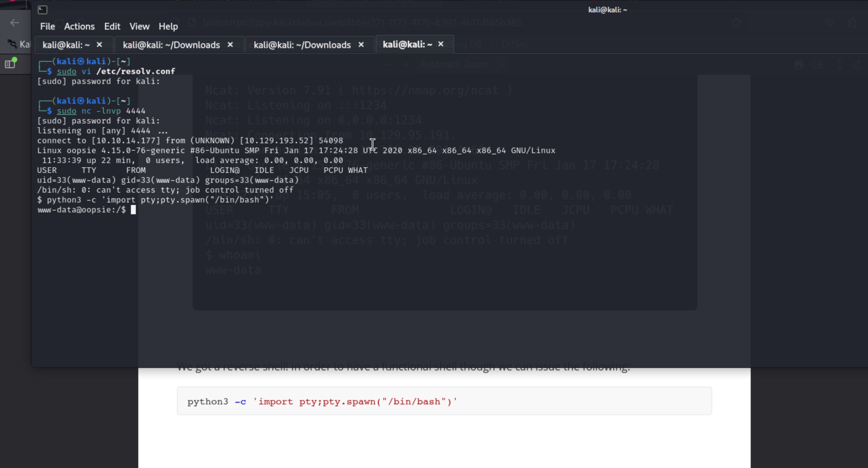Close the first ~/Downloads terminal tab
This screenshot has height=468, width=868.
[x=230, y=44]
